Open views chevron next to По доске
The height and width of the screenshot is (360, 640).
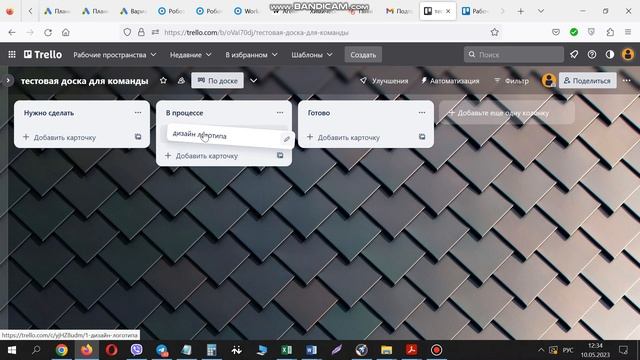click(x=253, y=80)
